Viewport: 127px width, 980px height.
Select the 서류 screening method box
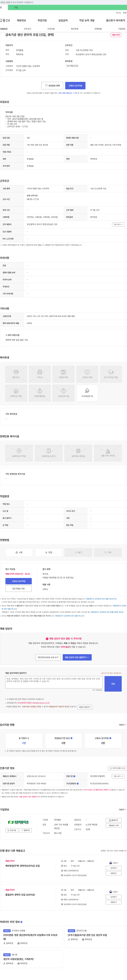coord(19,552)
